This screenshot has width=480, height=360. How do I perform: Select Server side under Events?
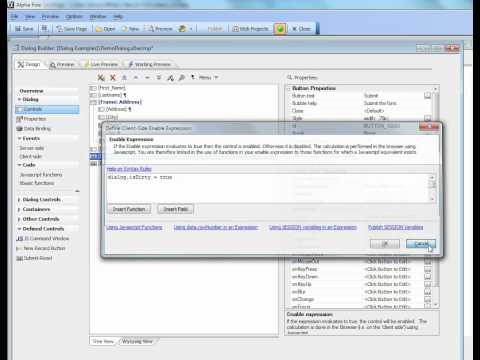[x=32, y=148]
